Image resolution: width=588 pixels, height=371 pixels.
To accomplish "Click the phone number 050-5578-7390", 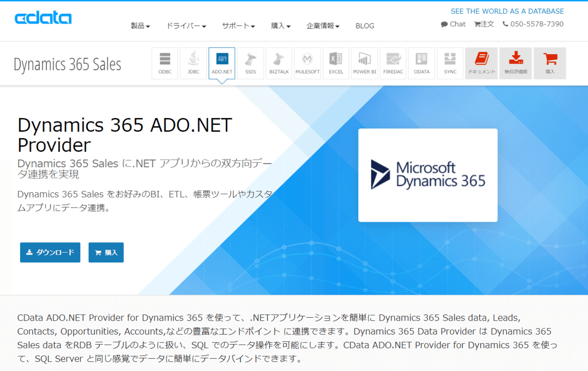I will click(x=533, y=24).
